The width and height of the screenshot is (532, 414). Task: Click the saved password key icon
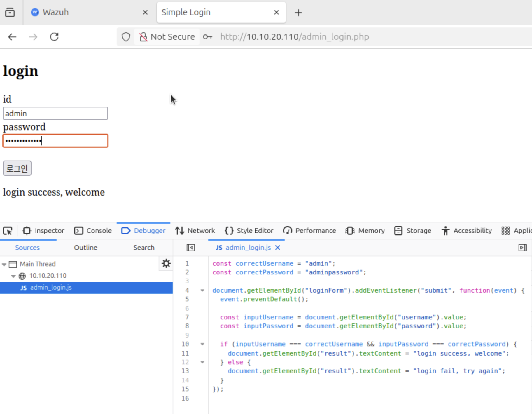[x=207, y=37]
